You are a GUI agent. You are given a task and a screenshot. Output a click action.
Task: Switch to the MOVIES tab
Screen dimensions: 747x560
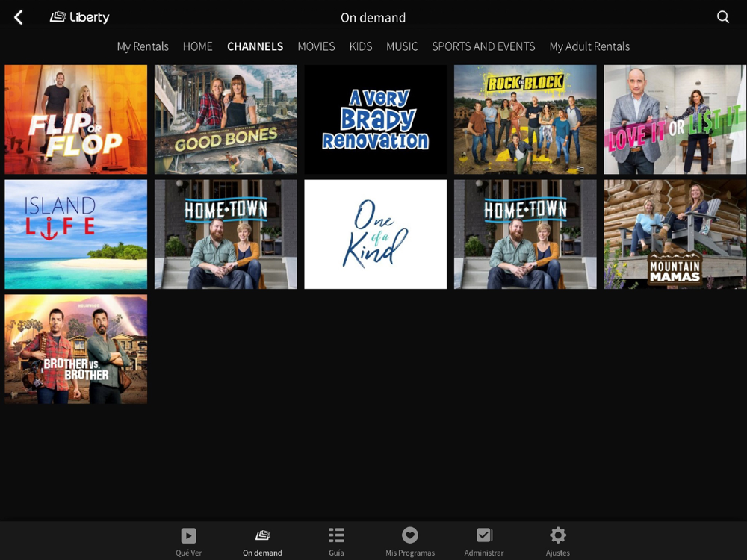tap(316, 46)
